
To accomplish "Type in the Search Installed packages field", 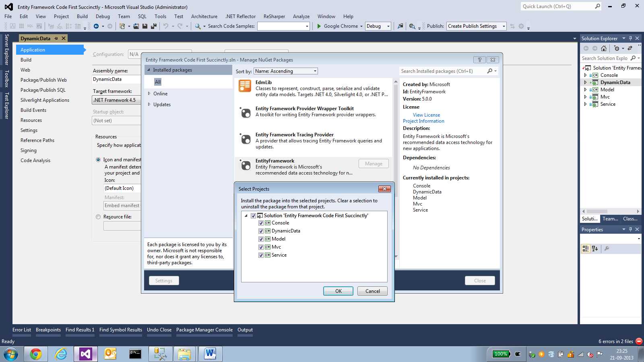I will tap(439, 71).
